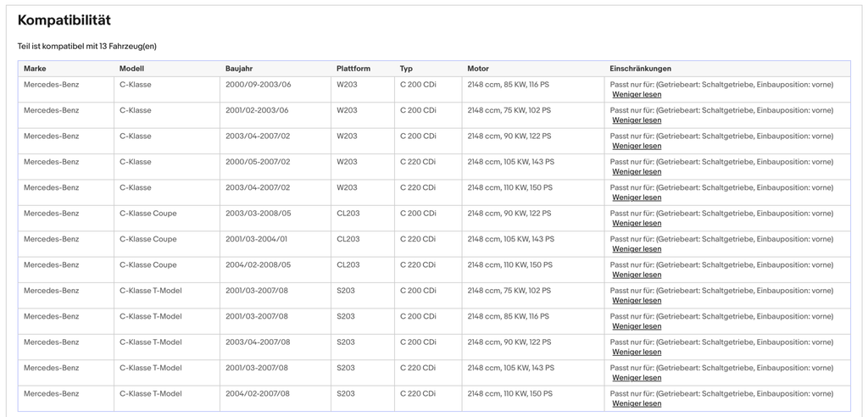Click 'C-Klasse Coupe' in the 2001/03-2004/01 row

(x=148, y=239)
